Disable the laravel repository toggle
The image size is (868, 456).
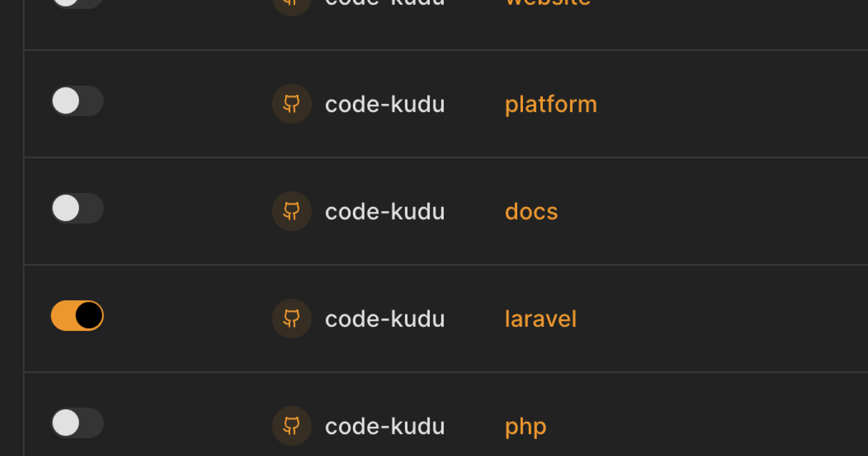tap(77, 315)
